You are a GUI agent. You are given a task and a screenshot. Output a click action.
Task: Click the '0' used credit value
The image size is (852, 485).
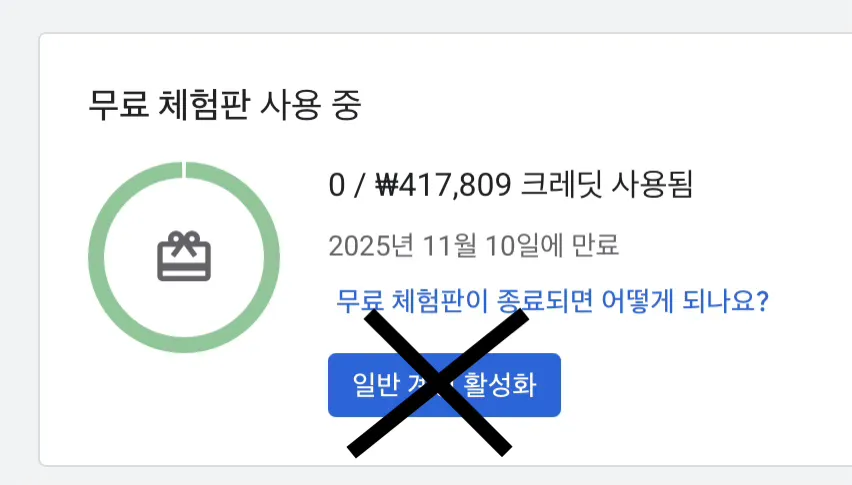[x=337, y=185]
